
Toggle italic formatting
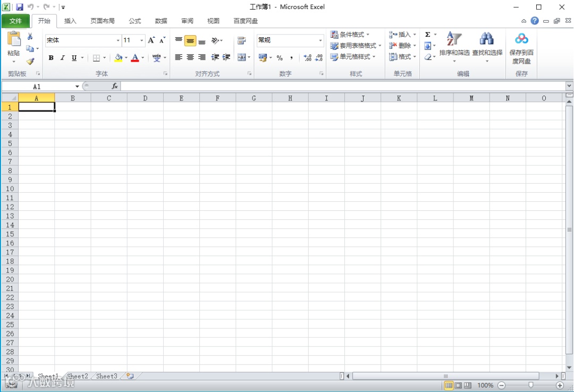63,58
